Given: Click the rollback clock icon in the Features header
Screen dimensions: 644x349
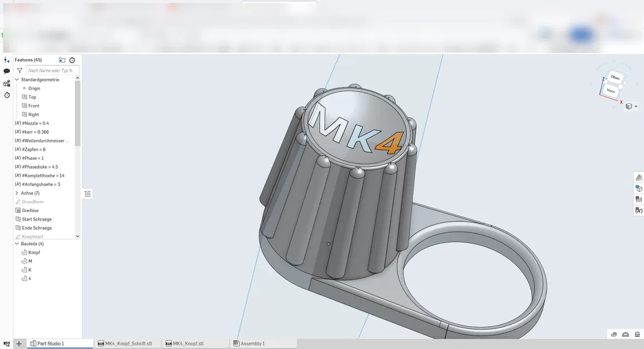Looking at the screenshot, I should coord(71,60).
